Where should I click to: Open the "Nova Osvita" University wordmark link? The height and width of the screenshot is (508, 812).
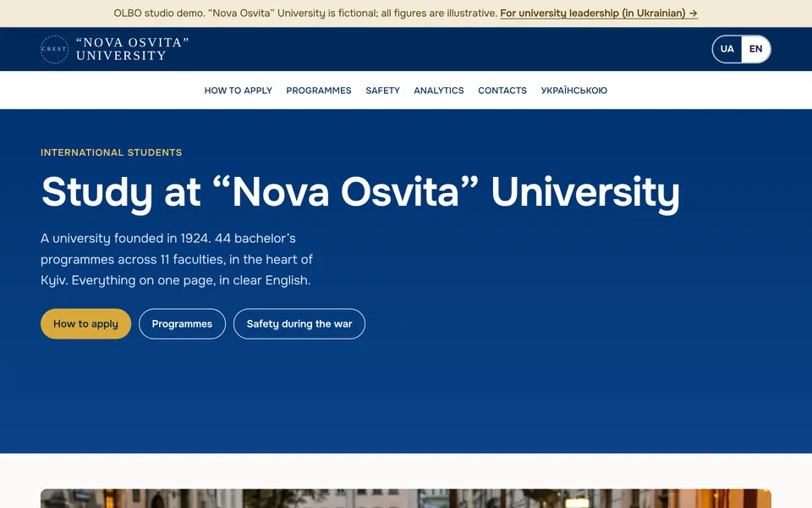[x=132, y=49]
